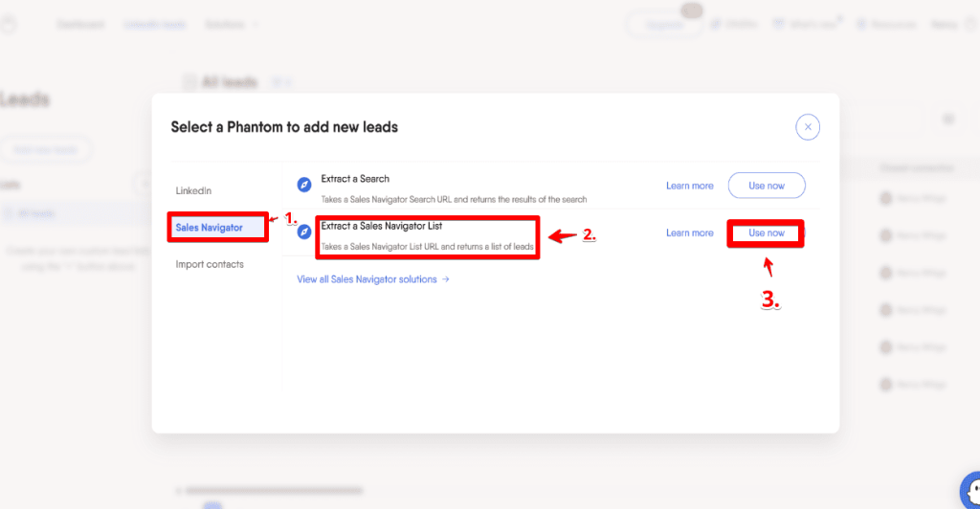Screen dimensions: 980x509
Task: Click the Extract a Sales Navigator List icon
Action: pyautogui.click(x=304, y=232)
